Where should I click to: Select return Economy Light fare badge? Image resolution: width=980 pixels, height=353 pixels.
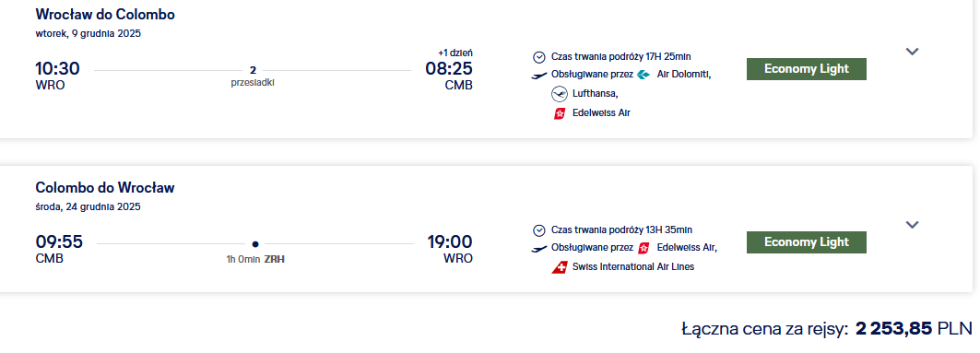click(x=807, y=241)
